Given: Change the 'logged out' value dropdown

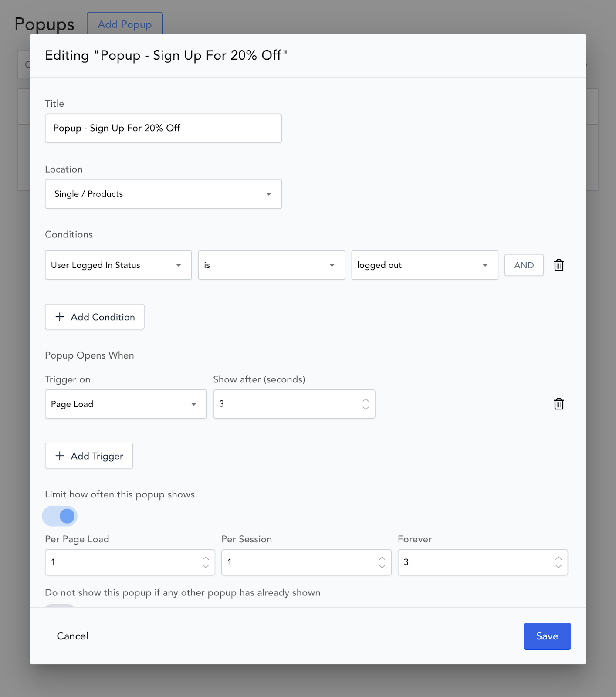Looking at the screenshot, I should (424, 265).
